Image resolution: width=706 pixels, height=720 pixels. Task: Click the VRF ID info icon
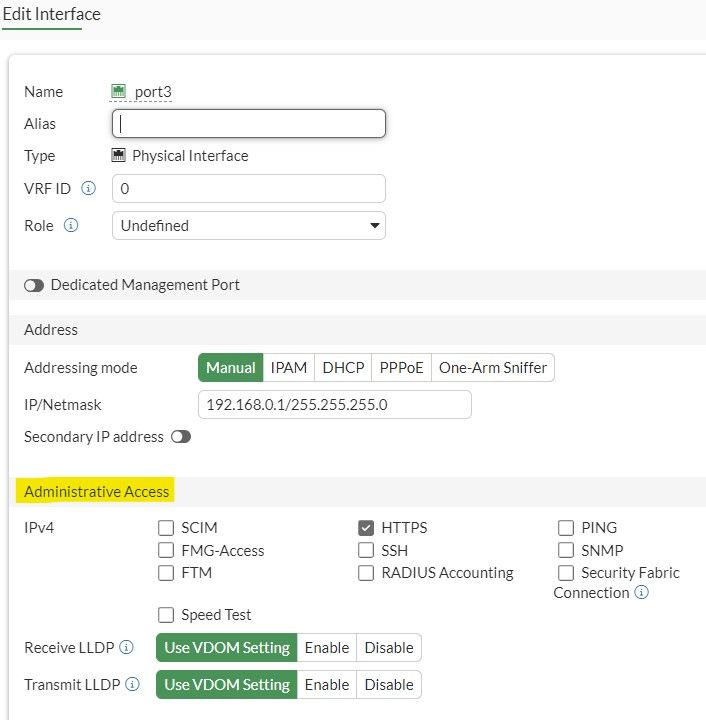point(88,188)
